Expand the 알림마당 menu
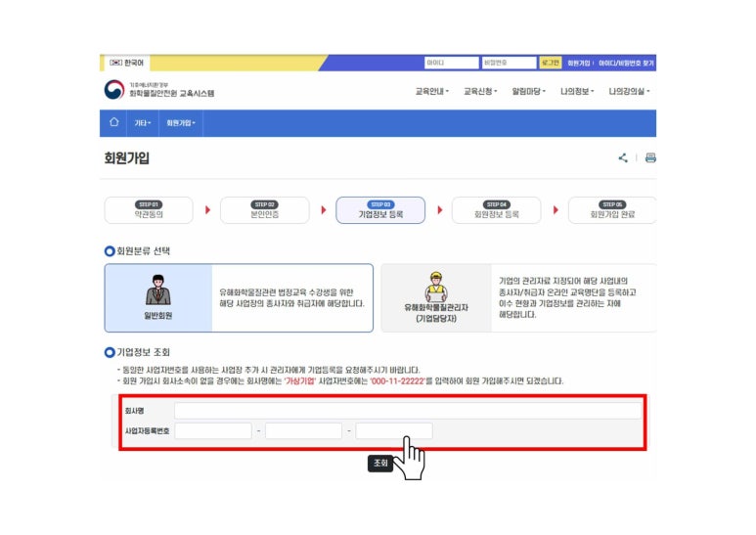756x535 pixels. coord(529,92)
